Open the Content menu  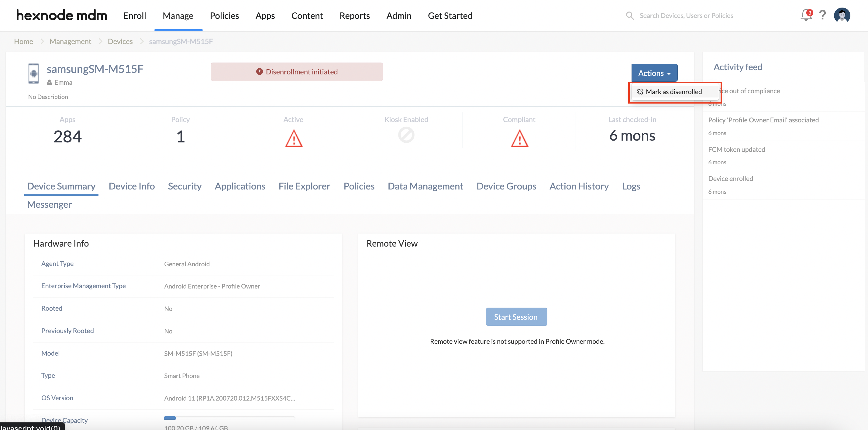click(307, 15)
